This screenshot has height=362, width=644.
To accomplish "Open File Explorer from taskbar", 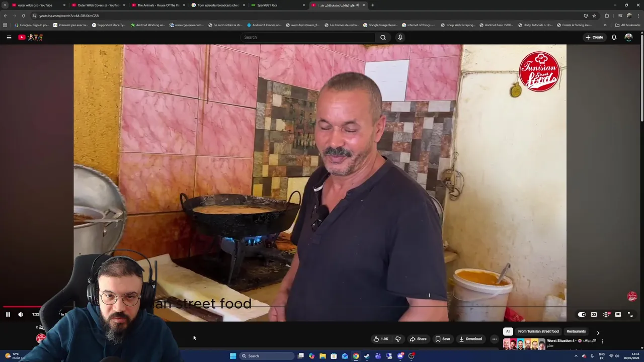I will point(323,356).
